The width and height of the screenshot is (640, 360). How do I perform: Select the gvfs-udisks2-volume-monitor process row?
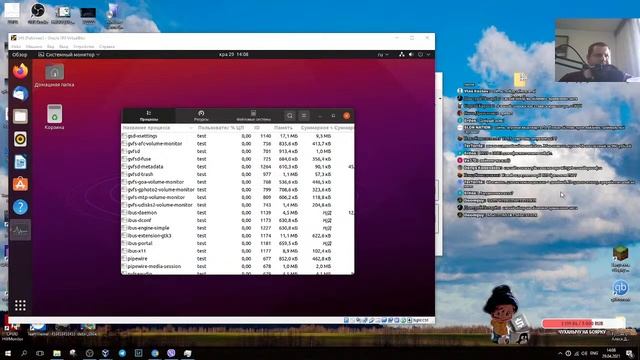click(238, 205)
